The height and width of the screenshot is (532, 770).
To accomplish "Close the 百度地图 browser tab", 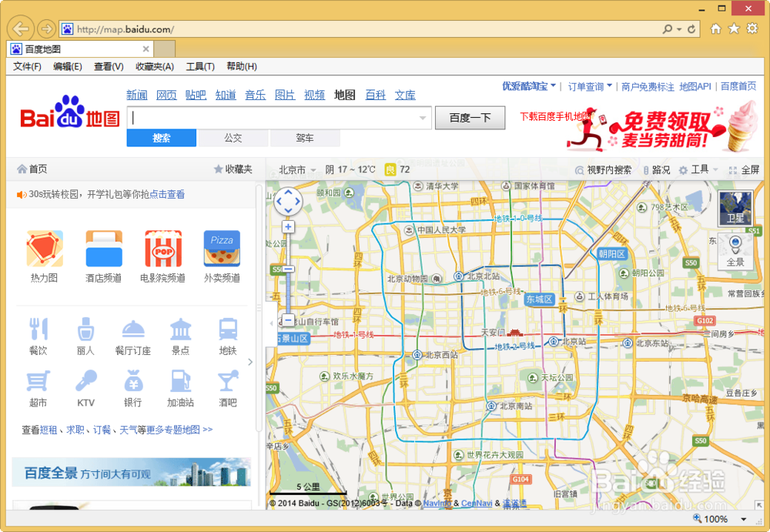I will tap(146, 49).
